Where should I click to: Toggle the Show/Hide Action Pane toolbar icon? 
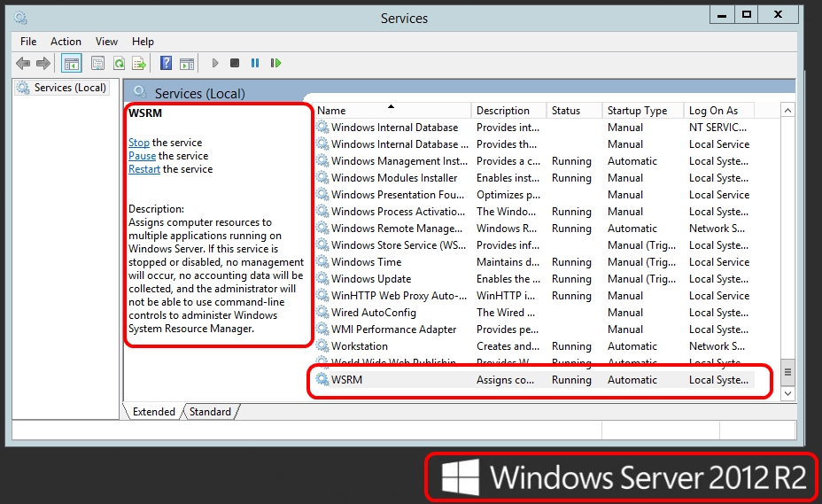tap(187, 64)
